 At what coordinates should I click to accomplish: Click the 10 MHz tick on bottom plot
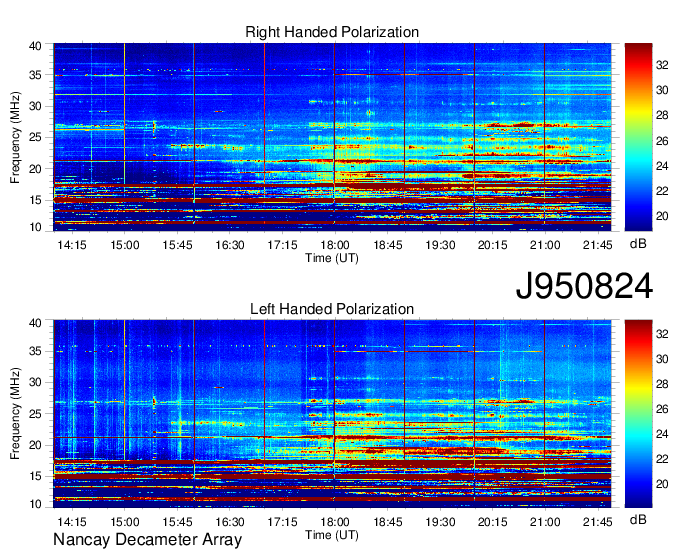click(35, 504)
